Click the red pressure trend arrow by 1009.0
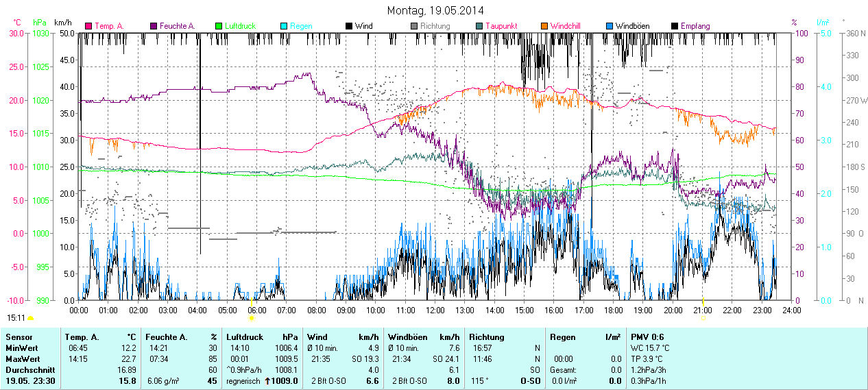This screenshot has height=390, width=868. pos(267,380)
